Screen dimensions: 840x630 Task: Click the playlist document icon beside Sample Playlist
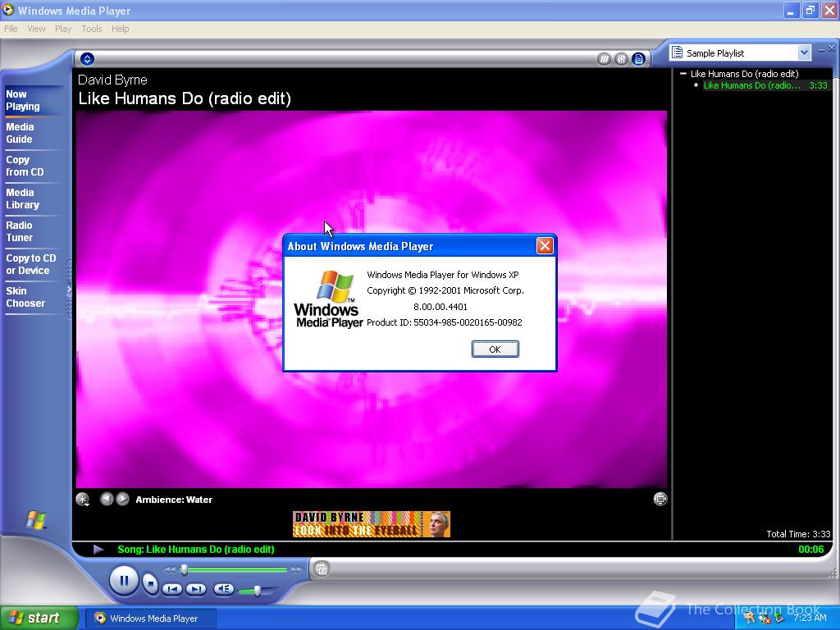pyautogui.click(x=677, y=52)
